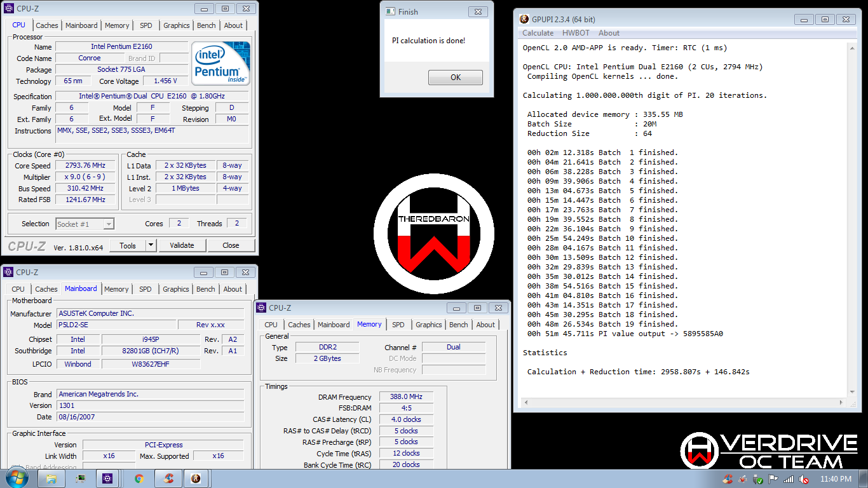This screenshot has width=868, height=488.
Task: Click GPUPI log vertical scrollbar
Action: tap(852, 220)
